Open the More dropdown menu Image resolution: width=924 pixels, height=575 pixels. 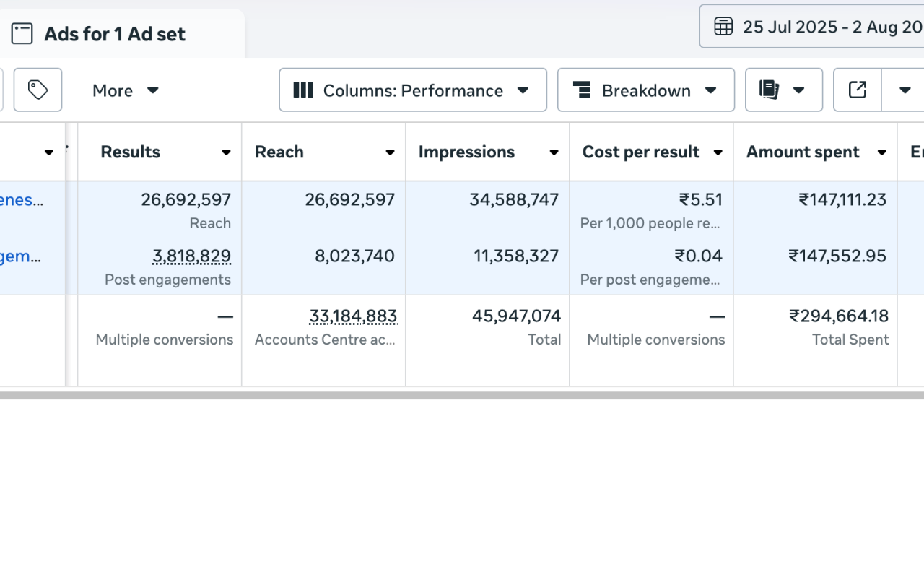click(125, 90)
